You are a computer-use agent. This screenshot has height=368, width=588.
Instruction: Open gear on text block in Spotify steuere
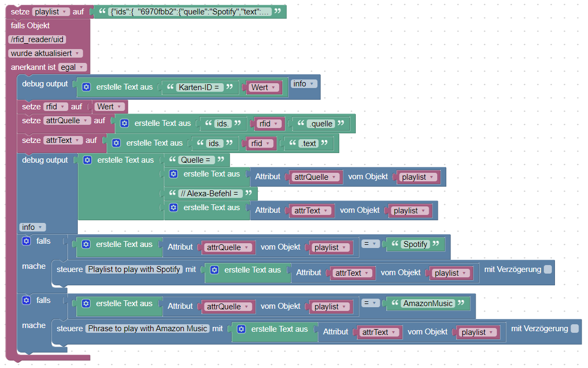(214, 270)
